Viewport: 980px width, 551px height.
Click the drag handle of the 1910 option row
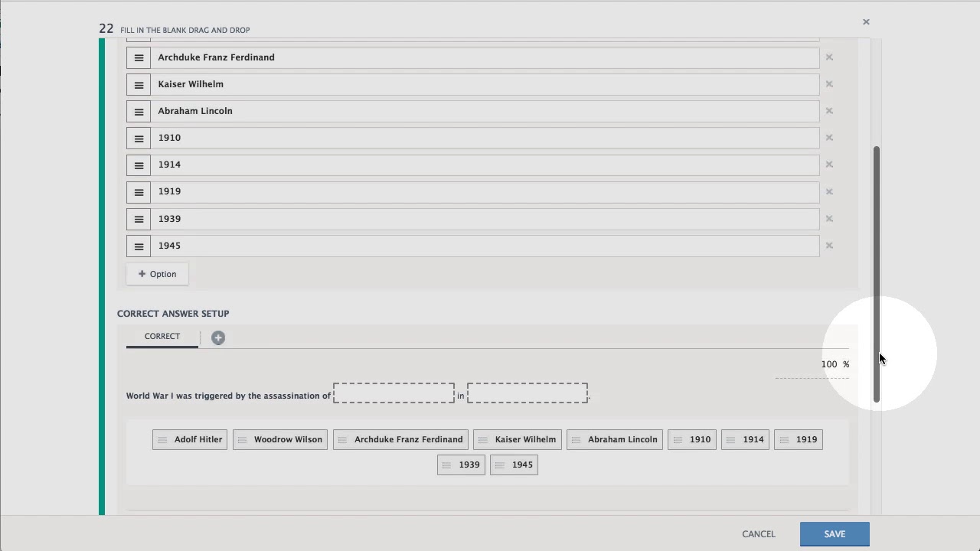point(139,138)
